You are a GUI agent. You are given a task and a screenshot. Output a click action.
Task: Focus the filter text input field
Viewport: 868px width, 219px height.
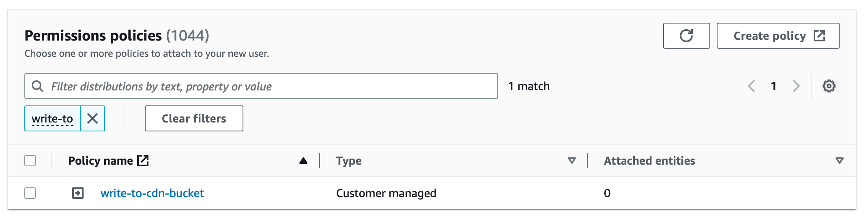pyautogui.click(x=261, y=86)
